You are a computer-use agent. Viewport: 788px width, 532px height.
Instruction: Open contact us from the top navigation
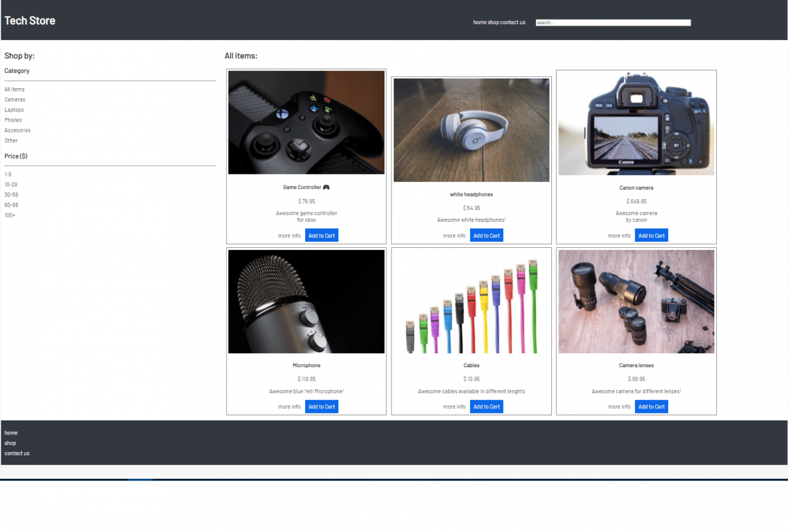515,22
